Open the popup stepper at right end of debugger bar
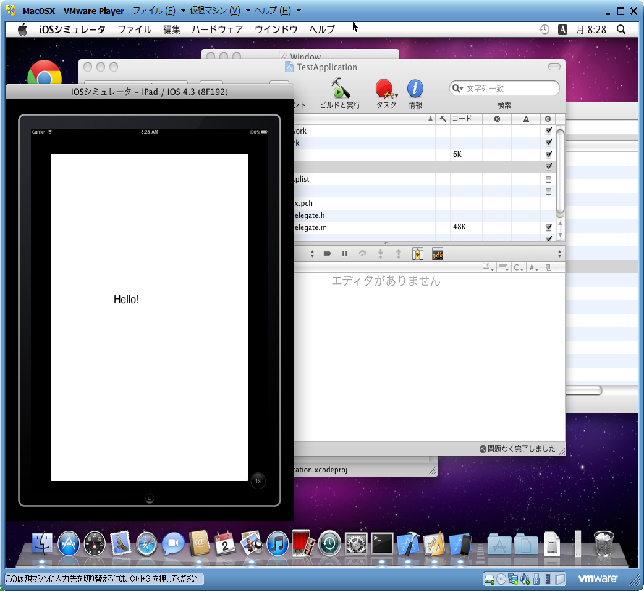Screen dimensions: 644x591 click(559, 254)
